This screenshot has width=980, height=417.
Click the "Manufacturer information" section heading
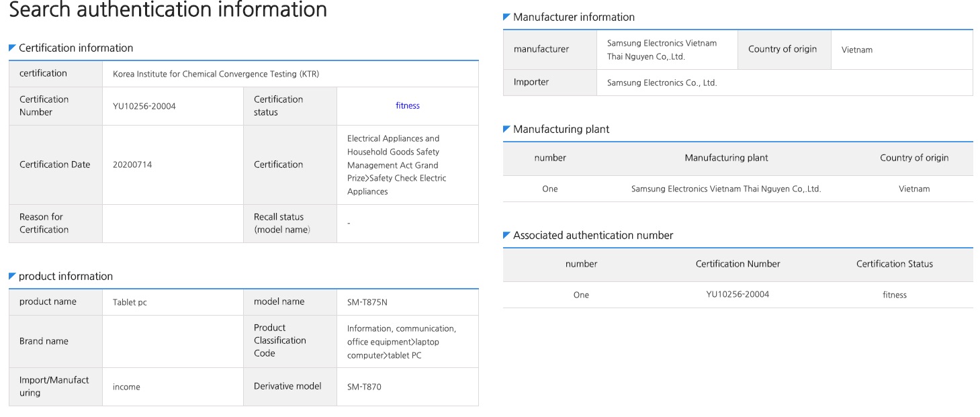pyautogui.click(x=574, y=17)
